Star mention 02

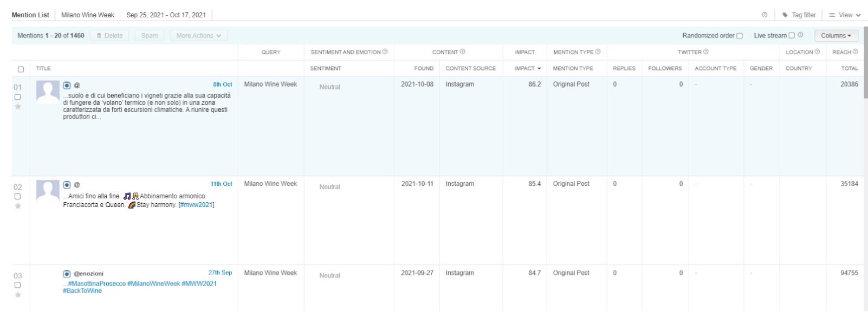18,206
